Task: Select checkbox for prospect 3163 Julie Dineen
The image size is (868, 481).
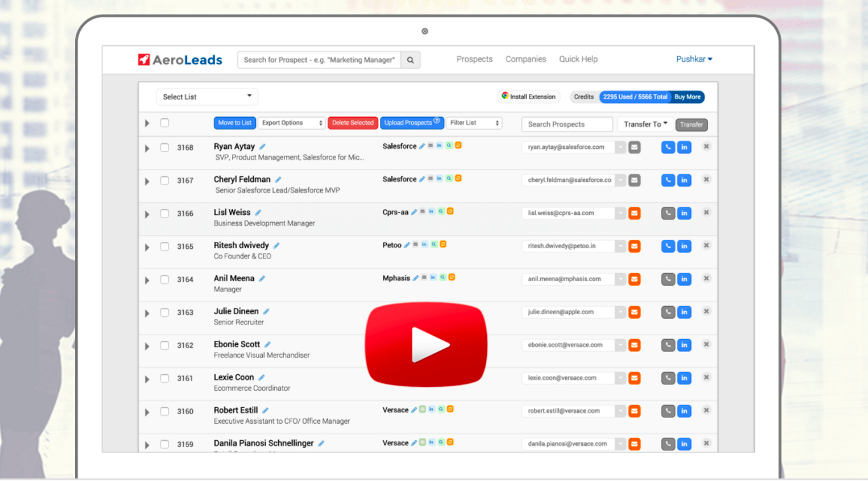Action: (x=164, y=312)
